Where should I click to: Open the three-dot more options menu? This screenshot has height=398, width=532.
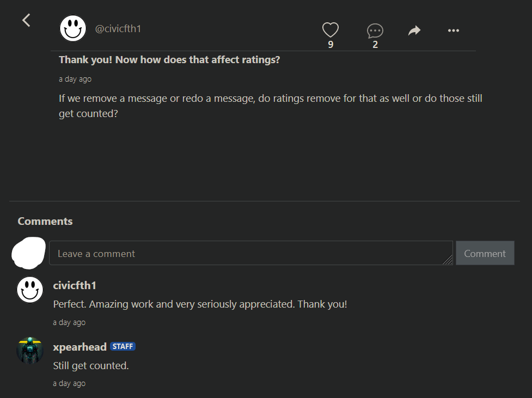[x=454, y=30]
